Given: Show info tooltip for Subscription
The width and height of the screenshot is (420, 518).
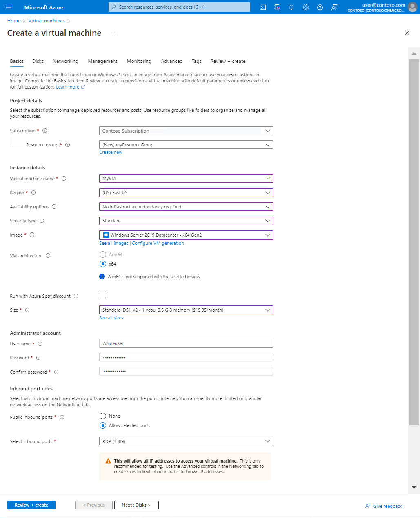Looking at the screenshot, I should 45,131.
